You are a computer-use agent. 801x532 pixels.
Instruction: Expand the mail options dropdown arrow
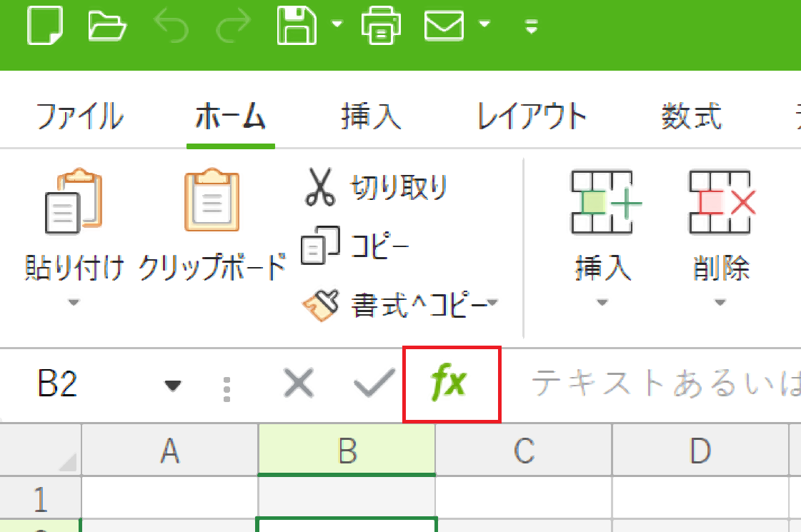485,25
